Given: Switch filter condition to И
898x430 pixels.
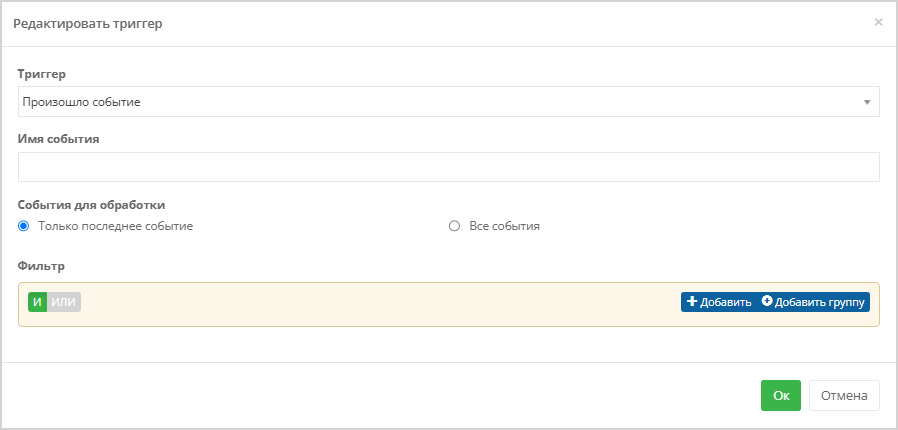Looking at the screenshot, I should tap(37, 302).
